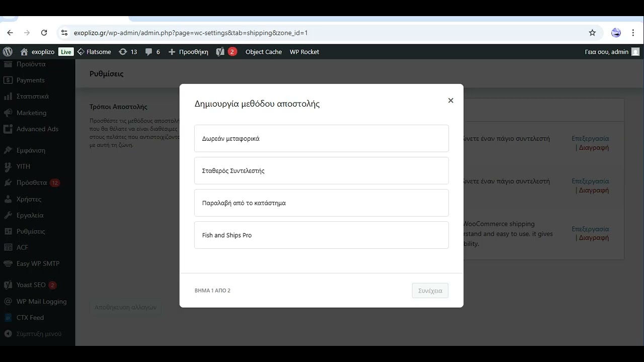Open the Γεια σου, admin account menu
The image size is (644, 362).
point(612,52)
